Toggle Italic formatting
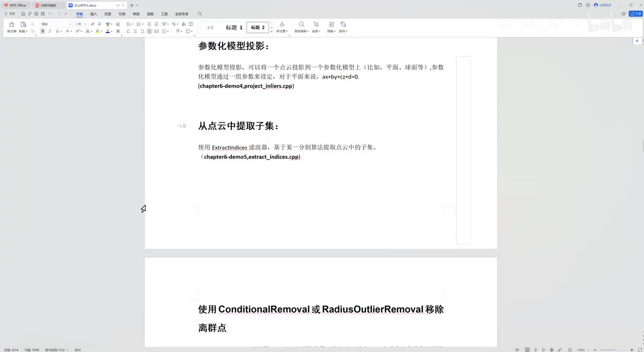This screenshot has width=644, height=352. [x=50, y=31]
